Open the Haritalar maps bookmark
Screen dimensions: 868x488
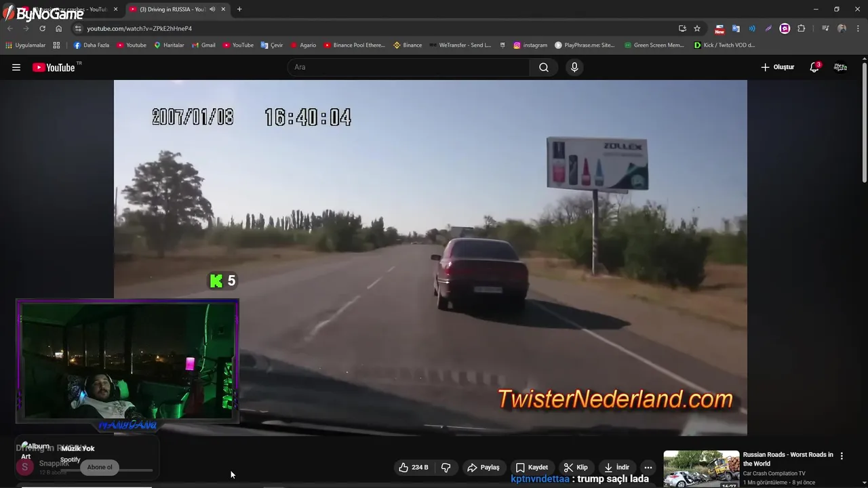(x=169, y=45)
